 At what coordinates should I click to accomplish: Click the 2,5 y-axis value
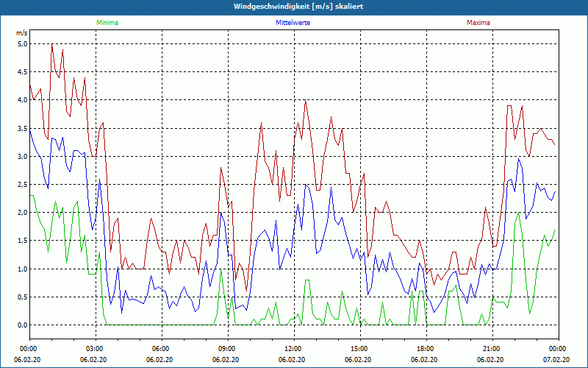(23, 185)
